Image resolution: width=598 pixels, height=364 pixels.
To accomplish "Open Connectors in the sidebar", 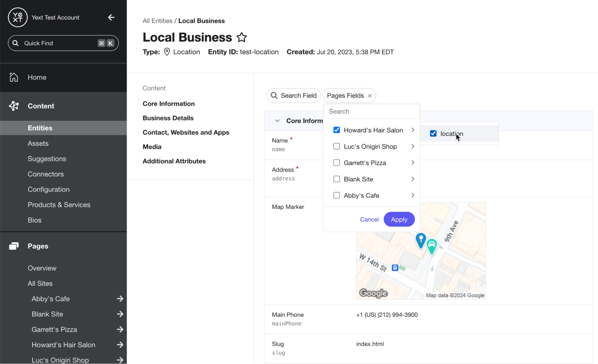I will click(x=46, y=174).
